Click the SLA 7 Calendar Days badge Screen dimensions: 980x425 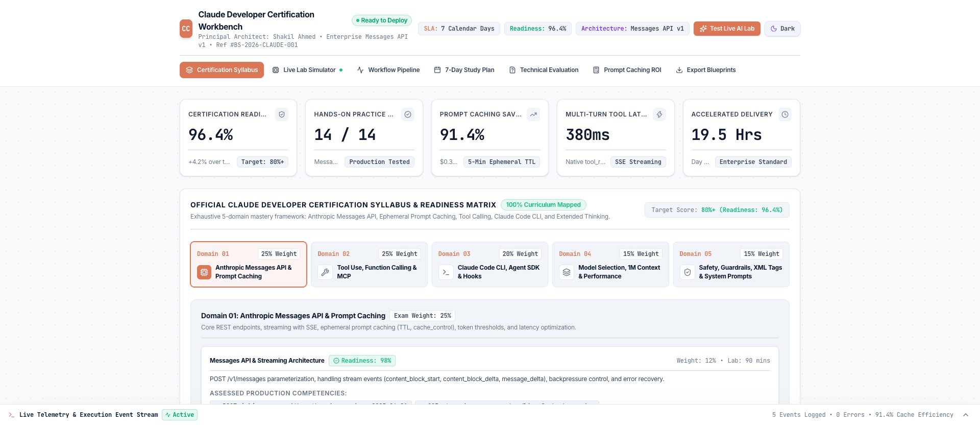[459, 29]
